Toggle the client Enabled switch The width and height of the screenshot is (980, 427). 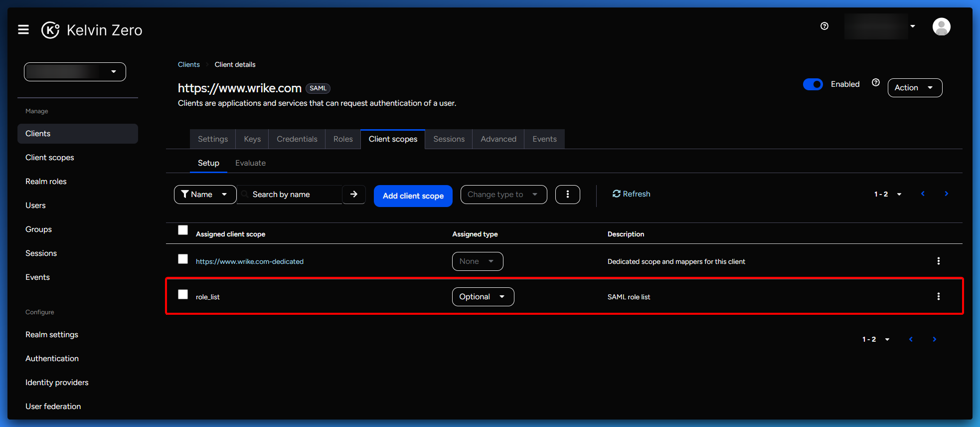[813, 84]
